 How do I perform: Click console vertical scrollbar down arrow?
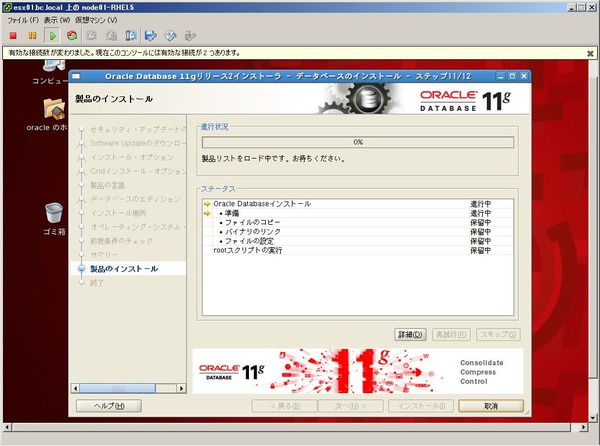tap(593, 418)
